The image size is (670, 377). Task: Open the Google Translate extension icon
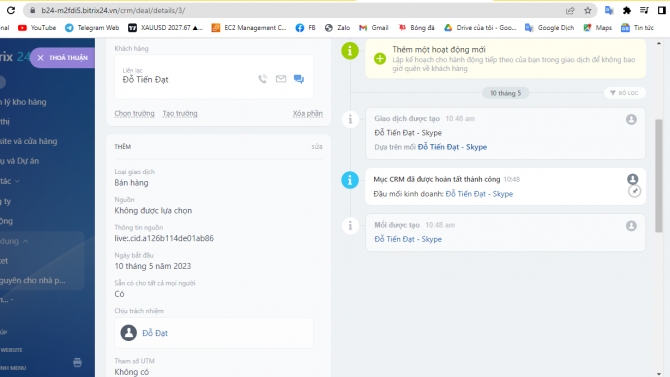point(609,10)
